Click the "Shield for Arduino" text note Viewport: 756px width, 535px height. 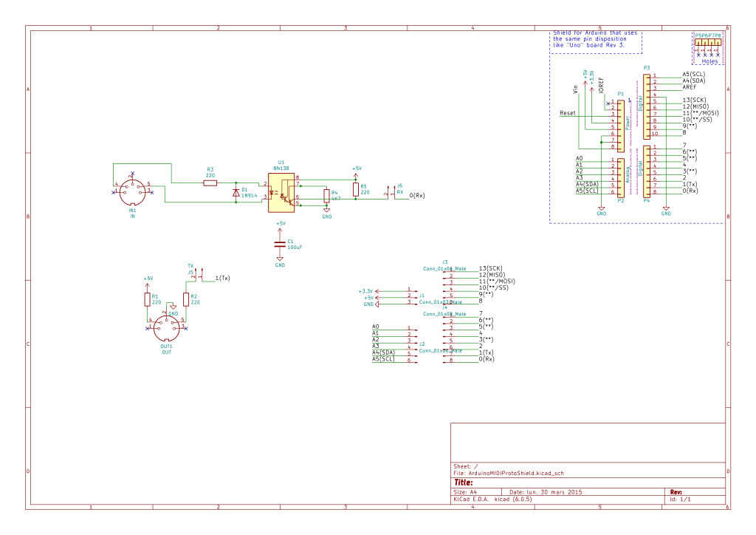tap(595, 39)
